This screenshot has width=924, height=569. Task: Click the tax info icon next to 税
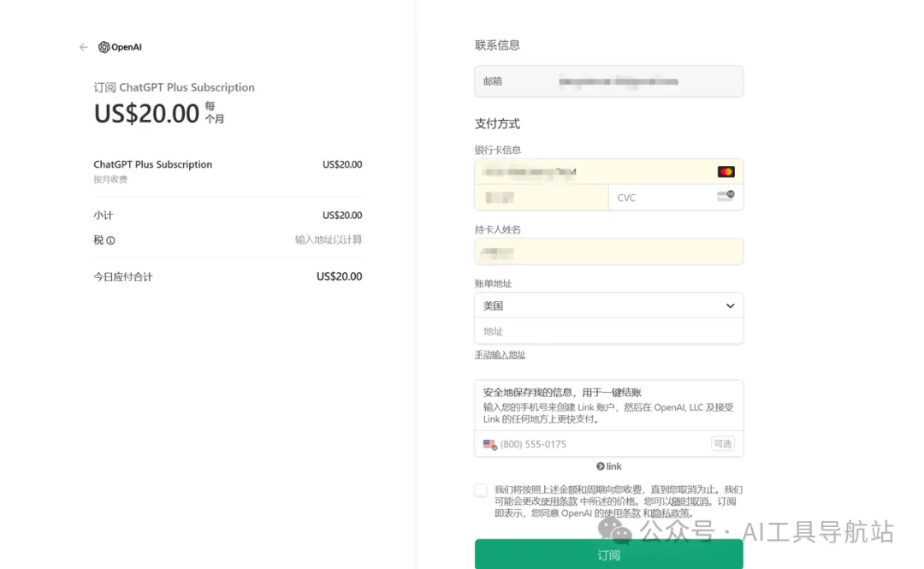[110, 240]
